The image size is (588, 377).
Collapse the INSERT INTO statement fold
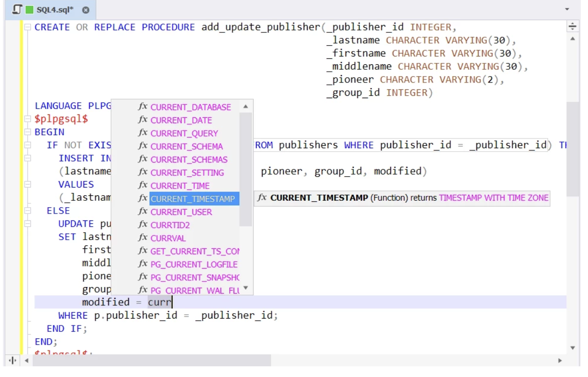tap(28, 158)
